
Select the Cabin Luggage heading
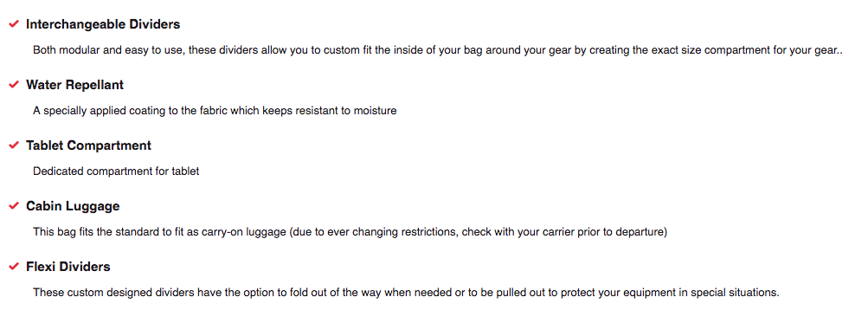[x=73, y=206]
